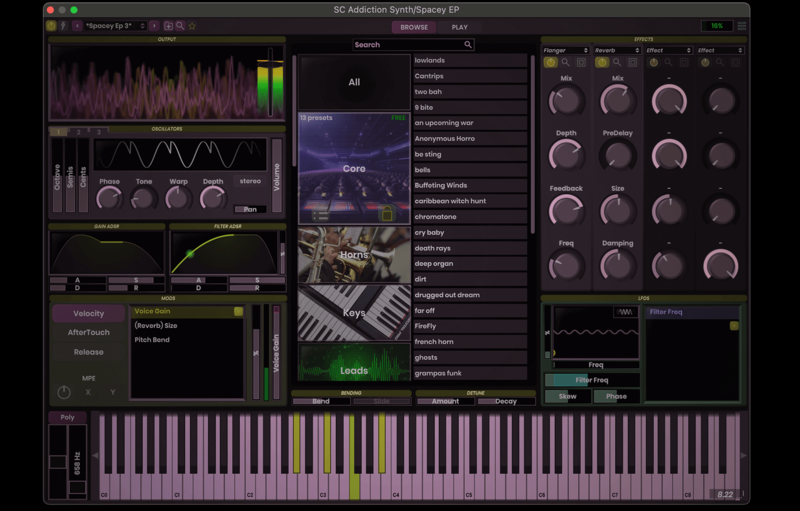Click the magnifier icon beside the preset name

(180, 25)
